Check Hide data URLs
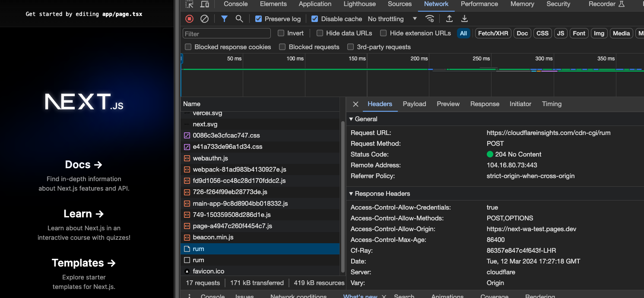 319,33
